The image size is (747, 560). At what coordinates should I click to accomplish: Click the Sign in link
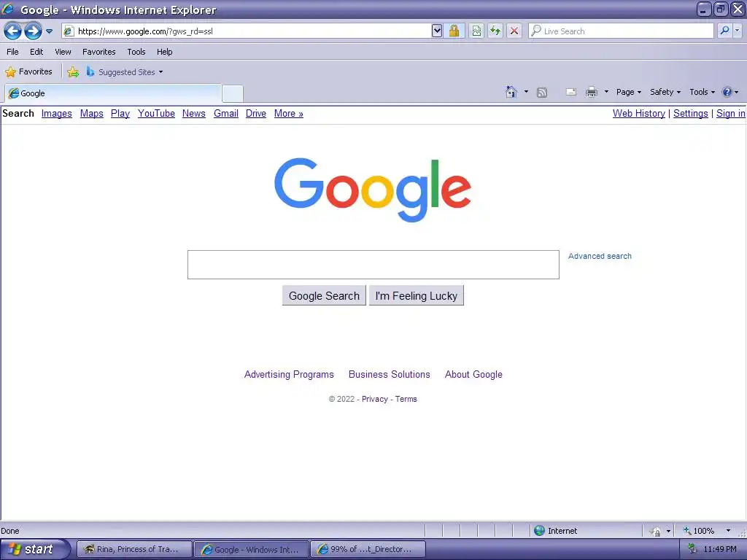point(731,113)
